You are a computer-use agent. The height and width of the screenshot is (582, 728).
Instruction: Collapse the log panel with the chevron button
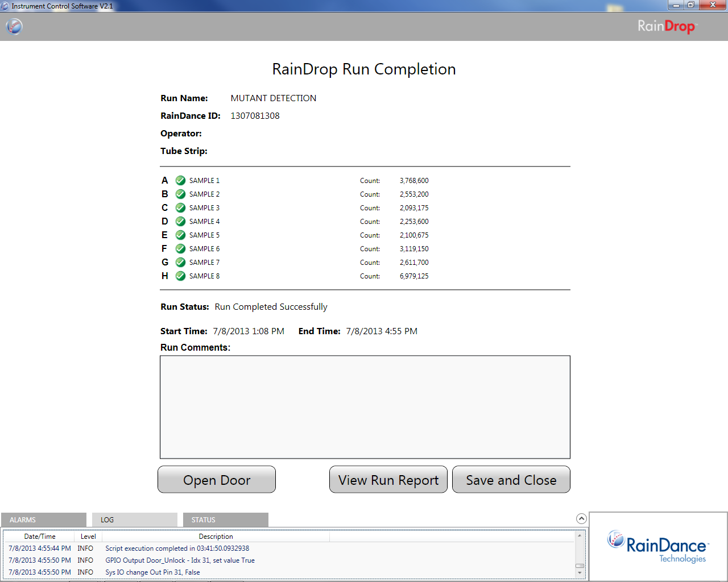tap(581, 518)
